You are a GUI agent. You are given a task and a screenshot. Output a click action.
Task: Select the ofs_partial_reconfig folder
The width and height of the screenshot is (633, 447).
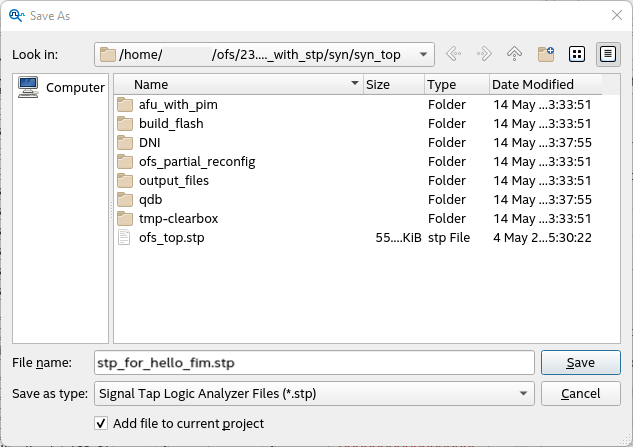point(198,161)
